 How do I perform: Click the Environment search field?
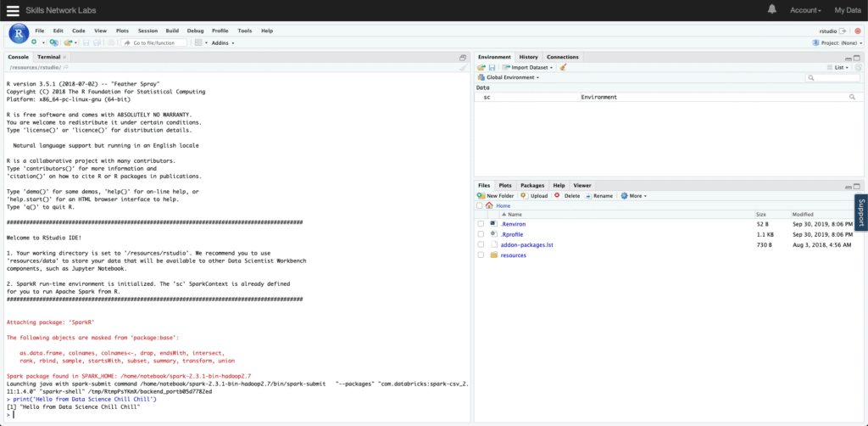pos(834,77)
